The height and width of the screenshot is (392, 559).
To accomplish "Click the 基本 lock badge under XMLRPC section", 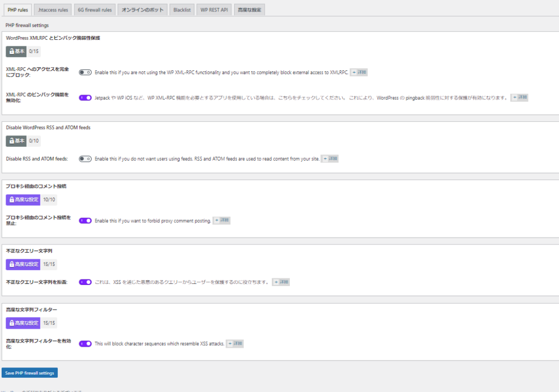I will coord(16,51).
